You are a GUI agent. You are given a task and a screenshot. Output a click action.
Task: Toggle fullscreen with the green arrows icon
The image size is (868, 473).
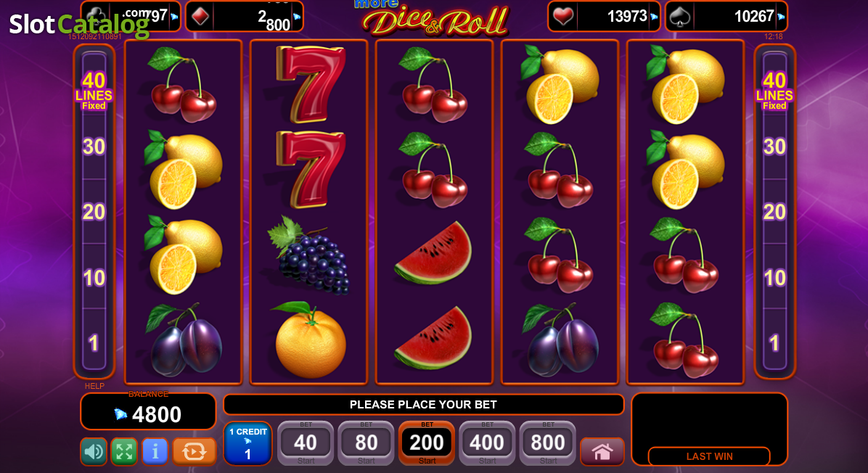coord(125,451)
